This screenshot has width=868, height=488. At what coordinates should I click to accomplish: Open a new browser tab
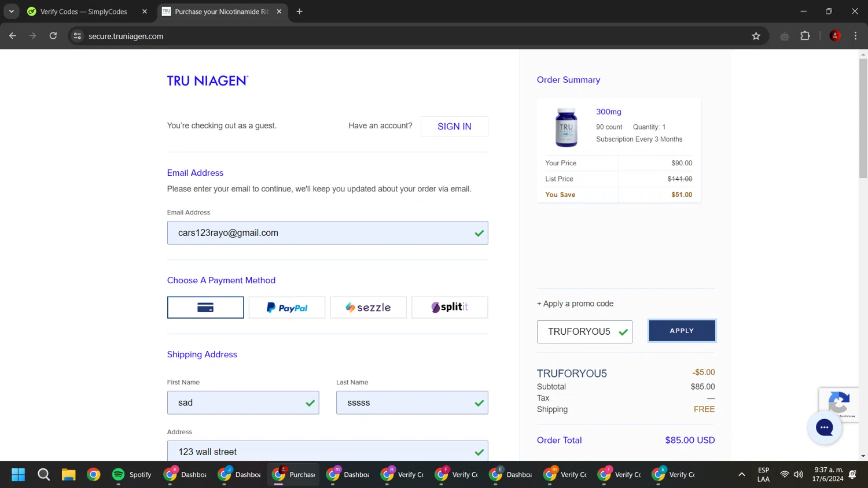299,12
